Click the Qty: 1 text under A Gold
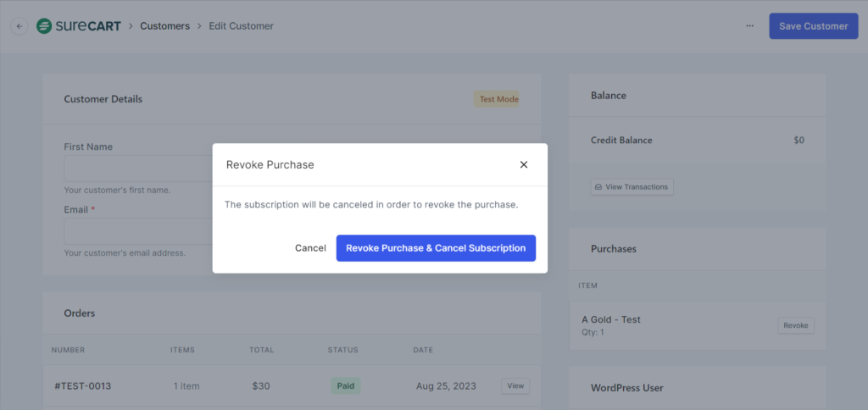The height and width of the screenshot is (410, 868). tap(593, 332)
